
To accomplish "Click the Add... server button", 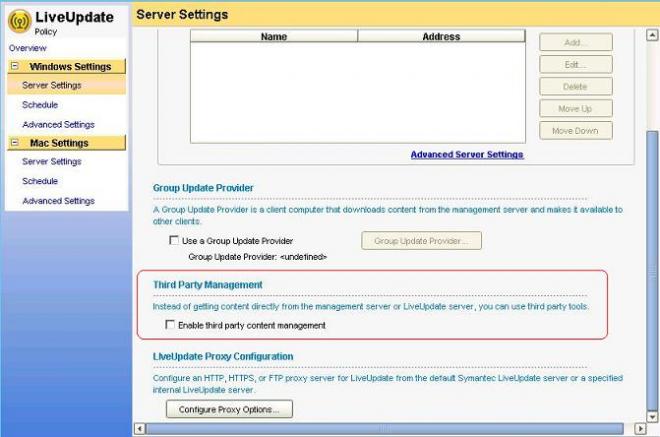I will pos(575,43).
